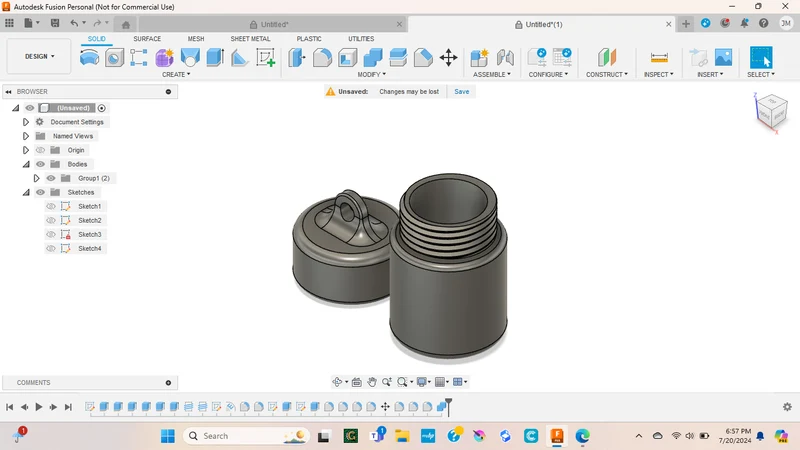Toggle visibility eye for Sketch1
800x450 pixels.
tap(51, 206)
